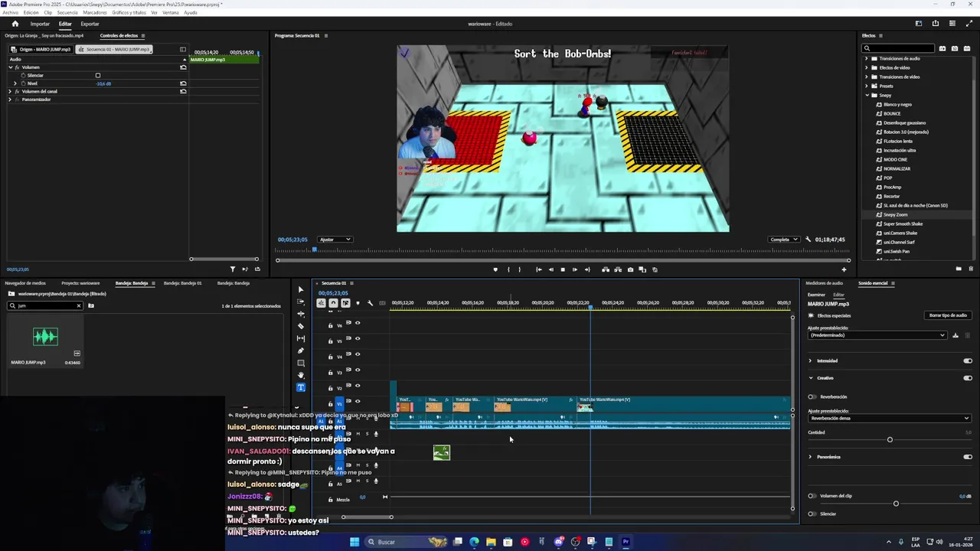This screenshot has width=980, height=551.
Task: Switch to Exportar workspace tab
Action: 90,24
